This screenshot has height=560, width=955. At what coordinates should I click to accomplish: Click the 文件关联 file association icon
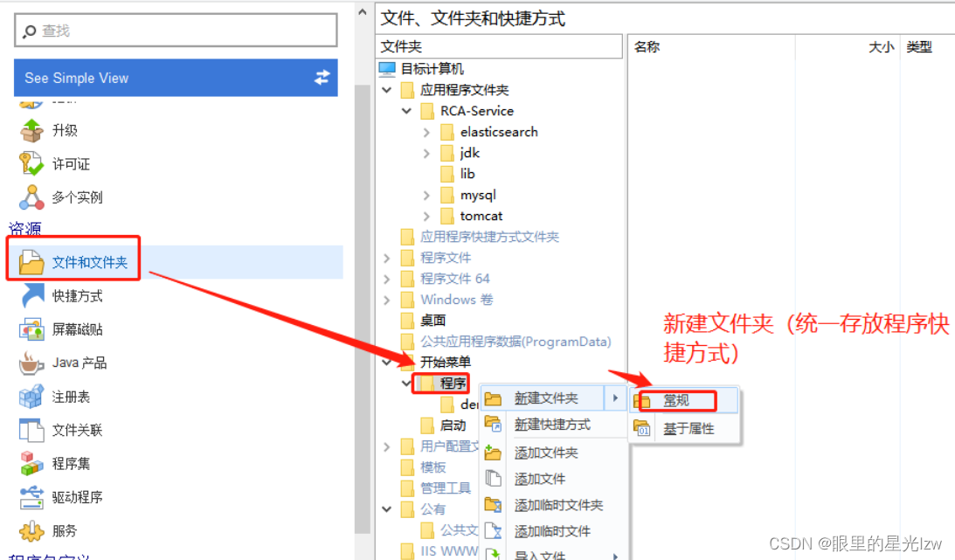coord(31,431)
